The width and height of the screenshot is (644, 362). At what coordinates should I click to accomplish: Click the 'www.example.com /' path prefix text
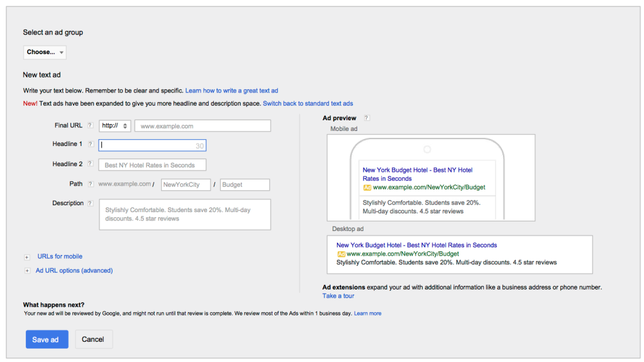point(126,184)
